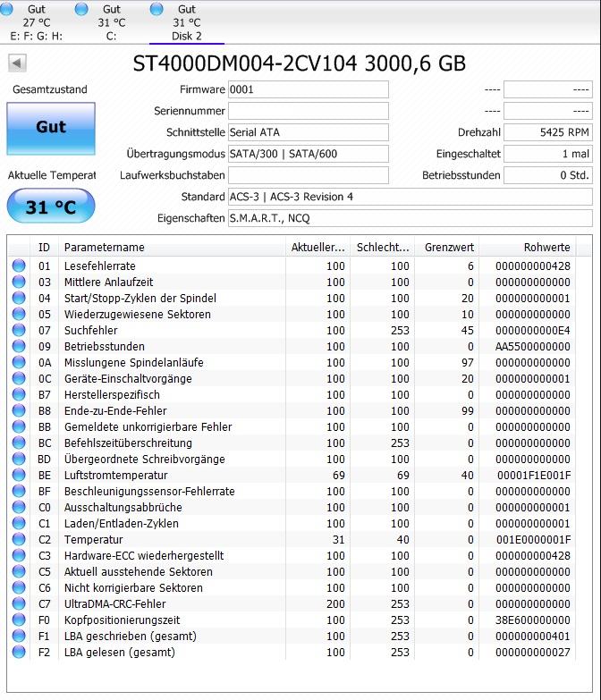Viewport: 601px width, 700px height.
Task: Click the Standard field ACS-3 Revision 4
Action: (411, 197)
